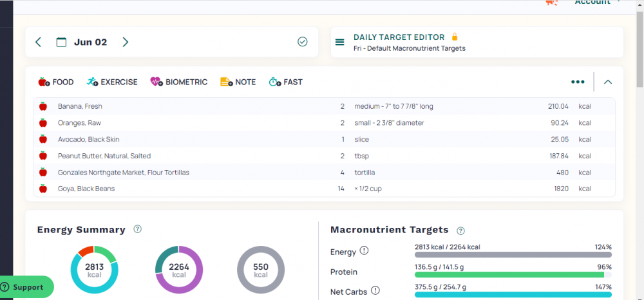Click the apple icon for Peanut Butter
Viewport: 644px width, 300px height.
point(43,156)
